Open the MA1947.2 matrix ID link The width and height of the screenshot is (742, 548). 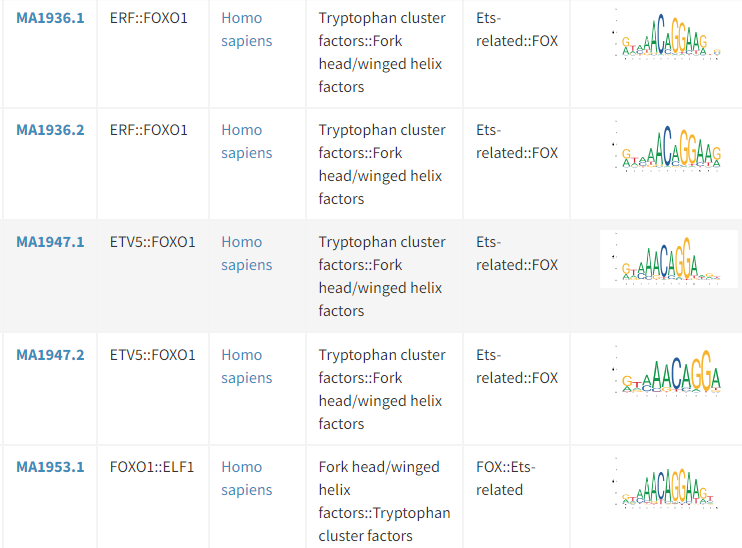(50, 355)
